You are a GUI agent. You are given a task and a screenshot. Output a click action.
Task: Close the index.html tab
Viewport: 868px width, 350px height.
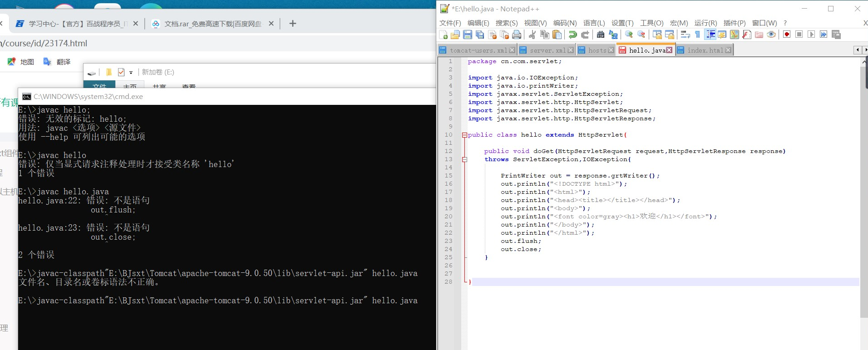(x=728, y=50)
